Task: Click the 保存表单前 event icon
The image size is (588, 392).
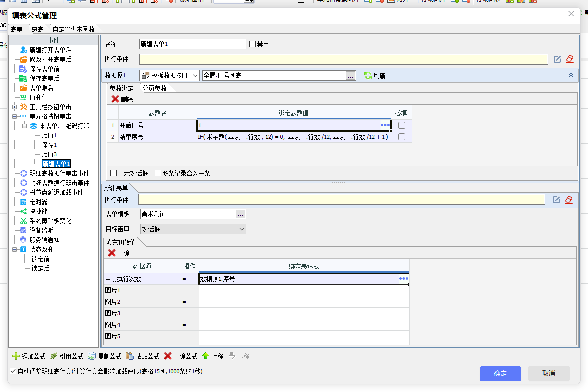Action: point(23,69)
